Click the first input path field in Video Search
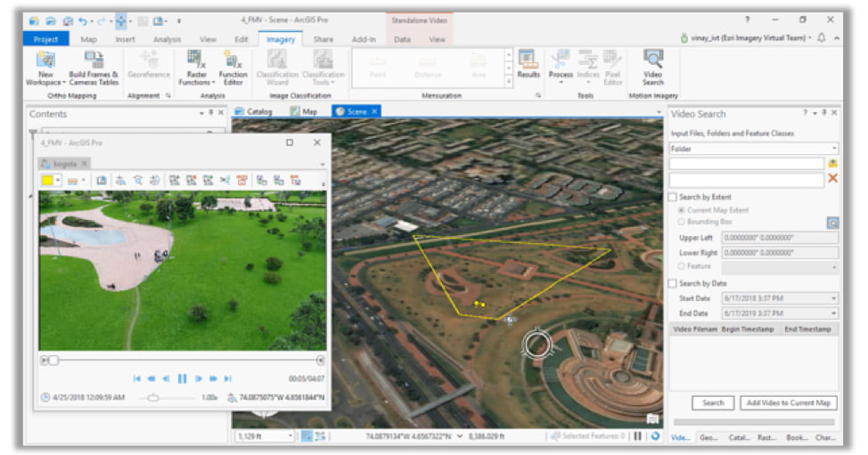 (747, 163)
